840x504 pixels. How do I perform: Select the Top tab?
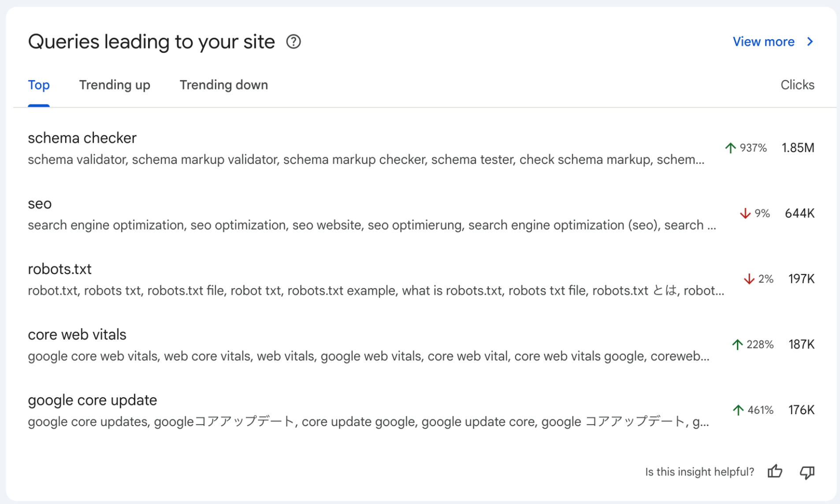(39, 85)
